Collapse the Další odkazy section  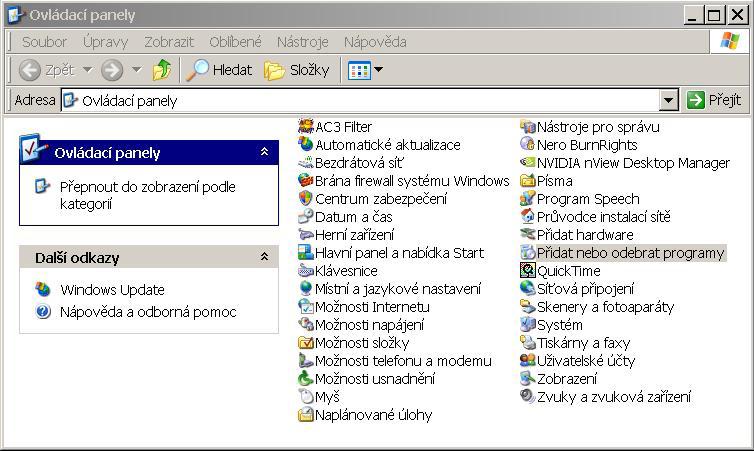pos(264,257)
